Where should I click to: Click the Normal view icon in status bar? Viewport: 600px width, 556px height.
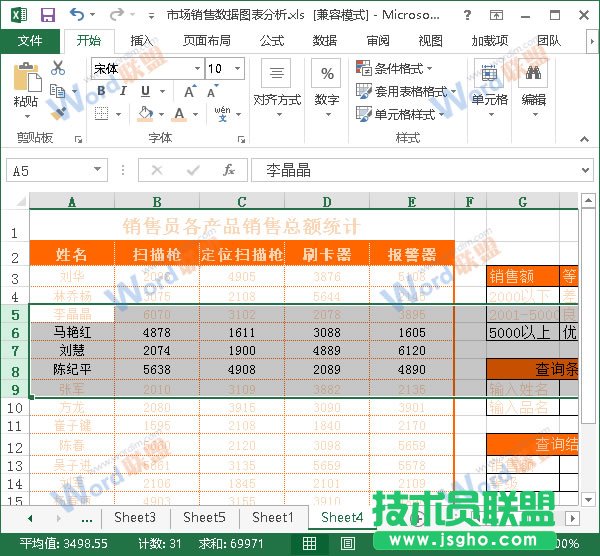tap(309, 543)
